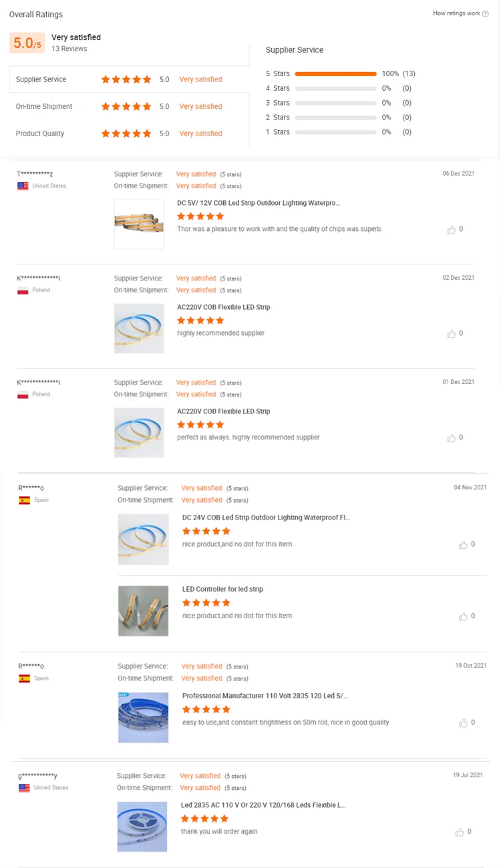Image resolution: width=501 pixels, height=868 pixels.
Task: Open the LED Controller product thumbnail
Action: coord(143,611)
